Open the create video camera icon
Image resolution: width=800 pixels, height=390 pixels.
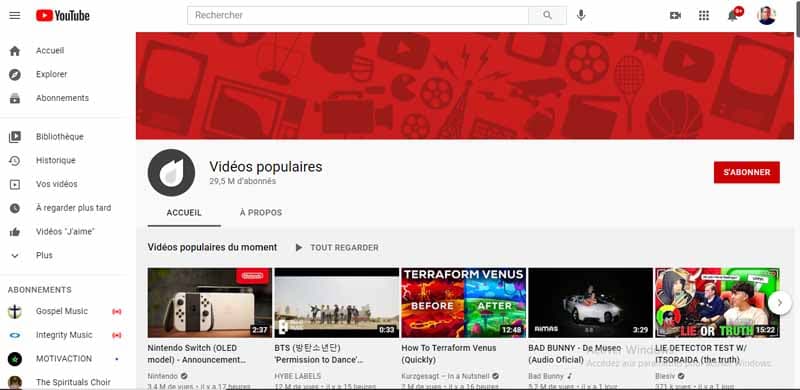point(675,15)
